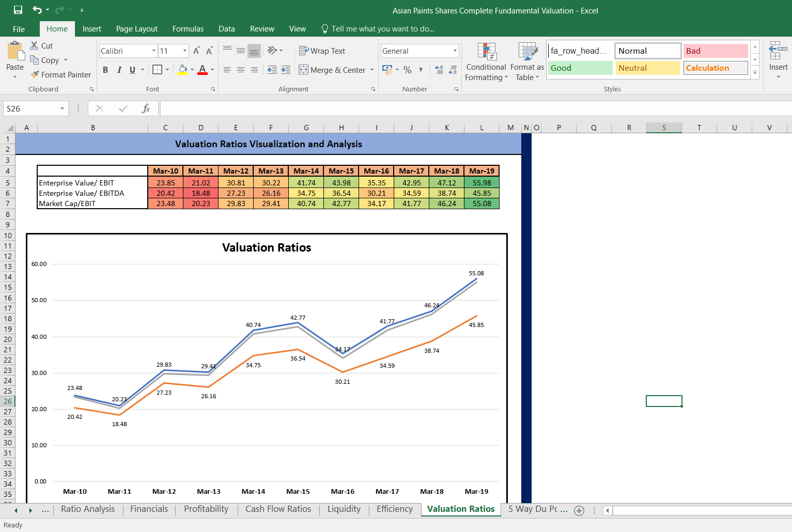Top-align the cell contents
The height and width of the screenshot is (532, 792).
click(227, 50)
